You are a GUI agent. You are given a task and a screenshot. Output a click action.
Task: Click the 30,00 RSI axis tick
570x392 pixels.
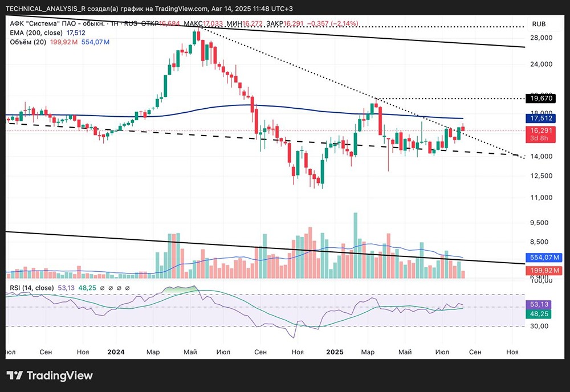[x=539, y=326]
